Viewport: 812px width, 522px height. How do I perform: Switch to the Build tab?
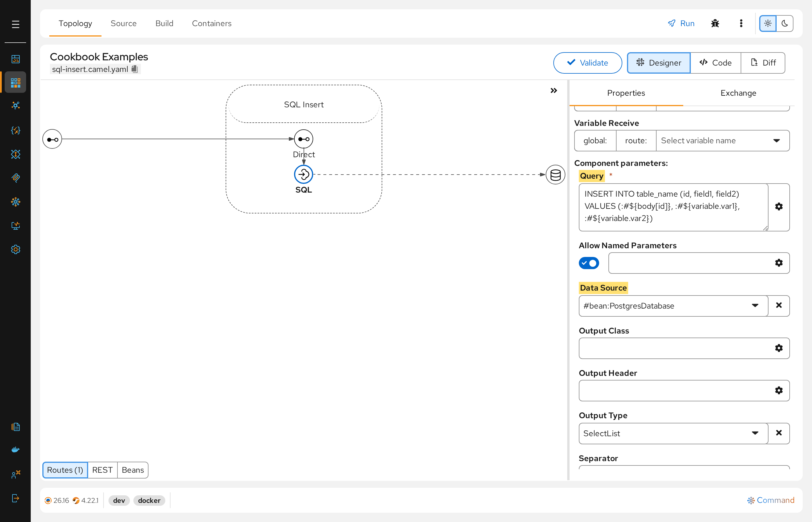(x=164, y=23)
